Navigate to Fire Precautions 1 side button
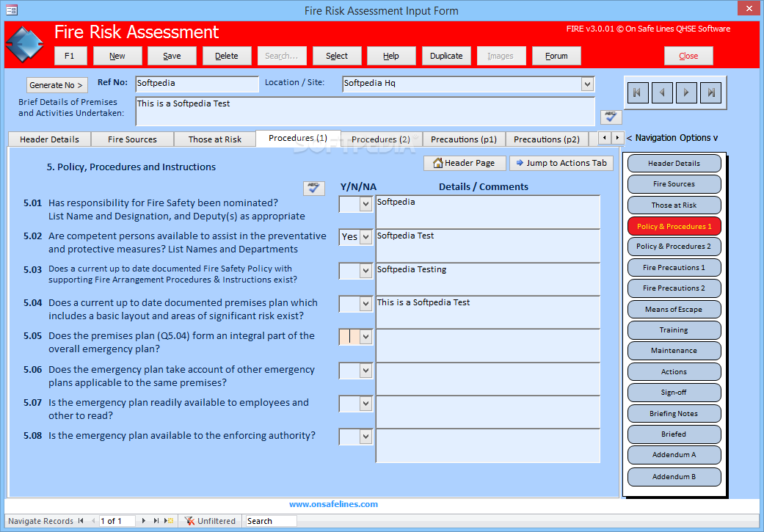 tap(674, 267)
